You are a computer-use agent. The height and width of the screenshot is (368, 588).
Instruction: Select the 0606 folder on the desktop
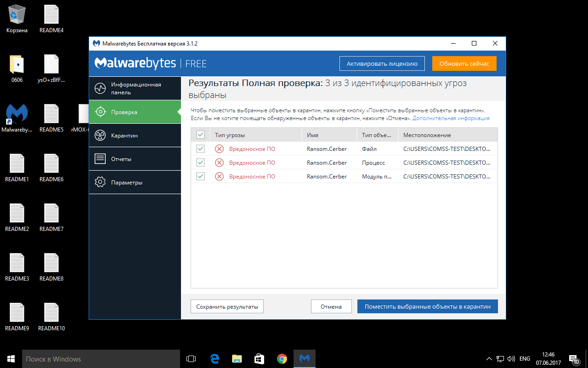click(17, 69)
